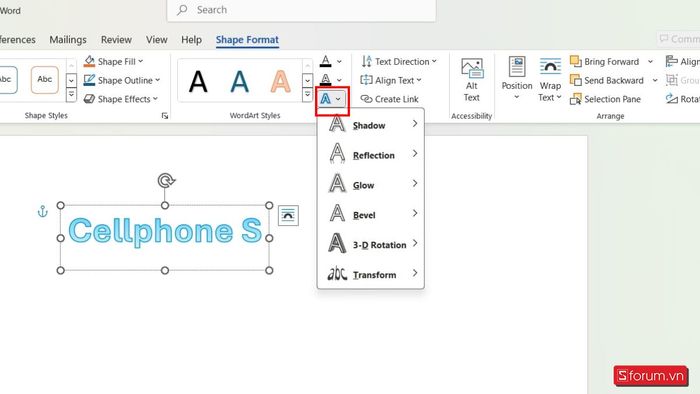Click the Text Direction icon
The width and height of the screenshot is (700, 394).
coord(366,61)
